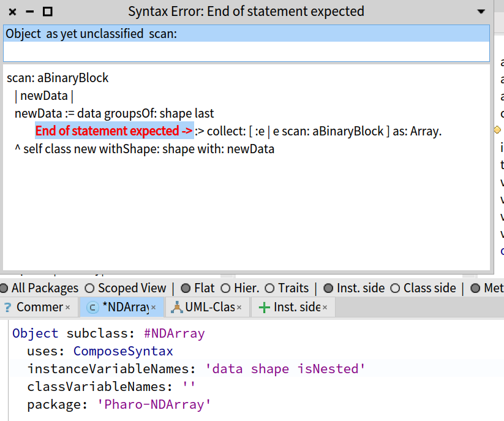Open the Syntax Error window dropdown menu arrow
504x421 pixels.
[481, 12]
